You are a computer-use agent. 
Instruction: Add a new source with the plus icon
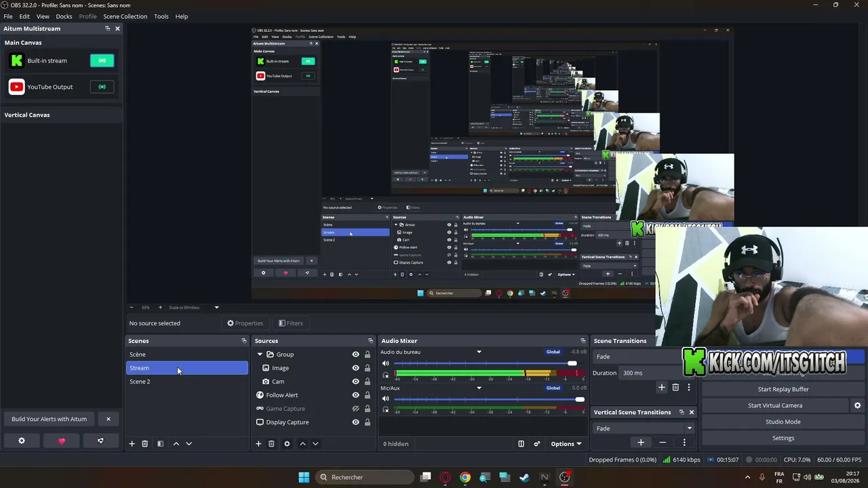tap(258, 444)
